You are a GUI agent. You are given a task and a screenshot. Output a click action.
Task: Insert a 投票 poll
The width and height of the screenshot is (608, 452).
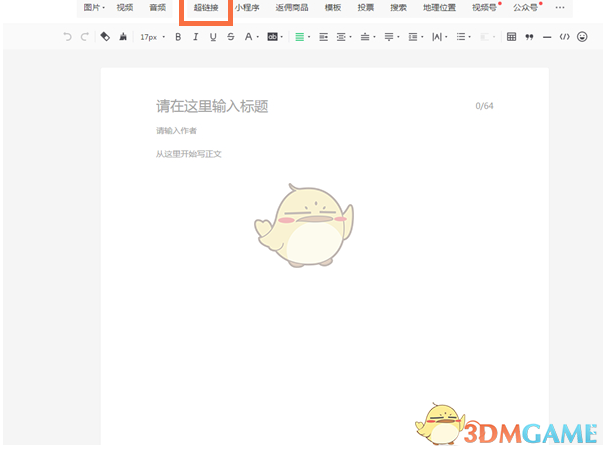pyautogui.click(x=366, y=7)
